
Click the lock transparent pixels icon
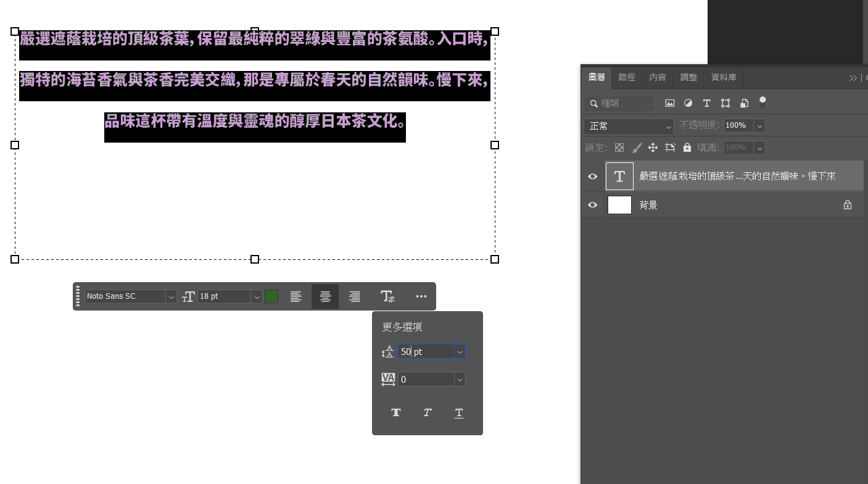619,148
